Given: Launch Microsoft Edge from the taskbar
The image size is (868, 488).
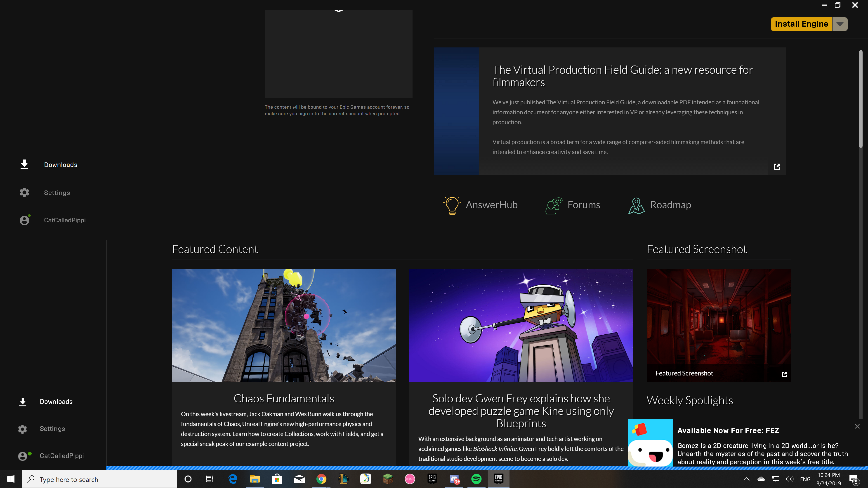Looking at the screenshot, I should point(233,479).
